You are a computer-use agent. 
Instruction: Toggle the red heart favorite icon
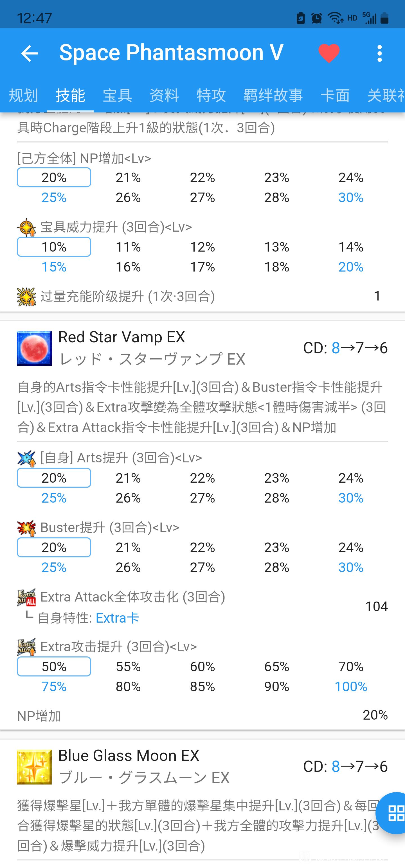click(329, 53)
